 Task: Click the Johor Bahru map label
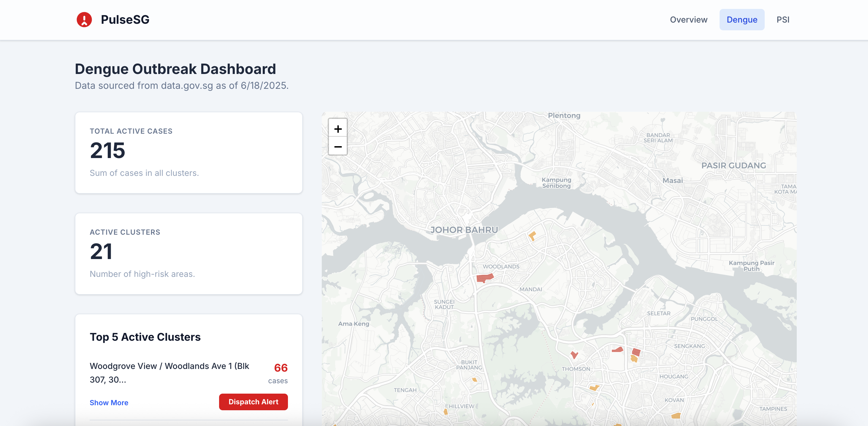(x=464, y=230)
